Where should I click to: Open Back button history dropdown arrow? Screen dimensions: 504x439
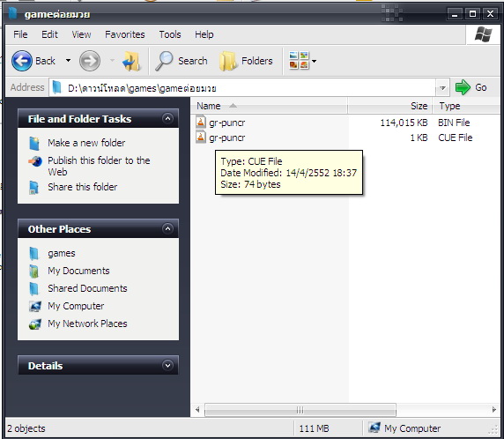[68, 61]
